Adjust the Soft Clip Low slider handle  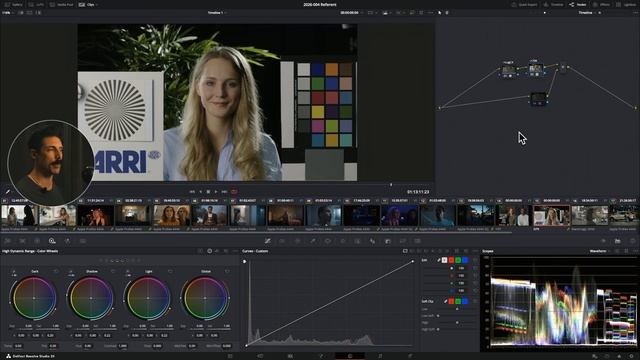[457, 309]
